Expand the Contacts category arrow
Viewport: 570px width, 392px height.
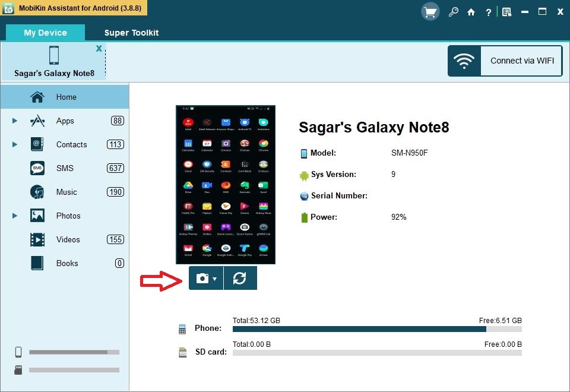click(x=14, y=144)
